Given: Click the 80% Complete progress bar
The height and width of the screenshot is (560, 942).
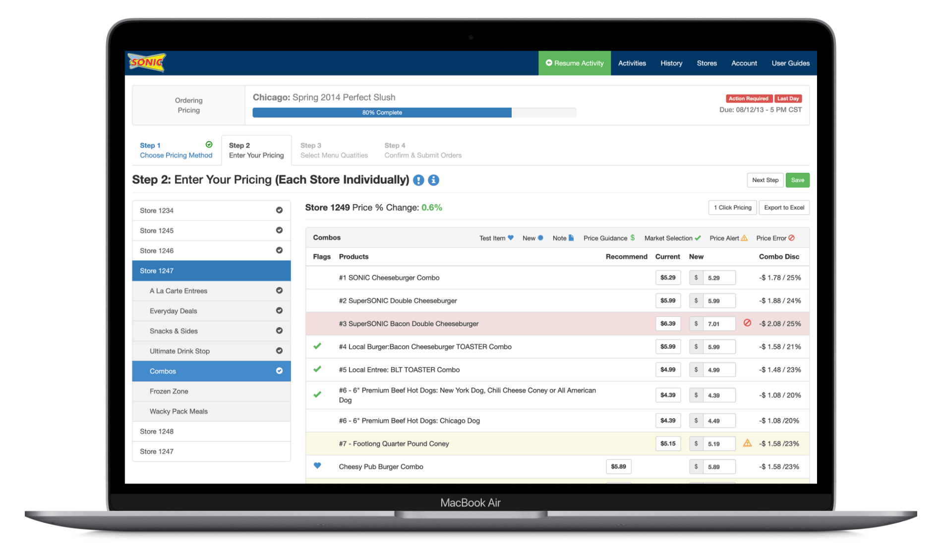Looking at the screenshot, I should pos(382,112).
